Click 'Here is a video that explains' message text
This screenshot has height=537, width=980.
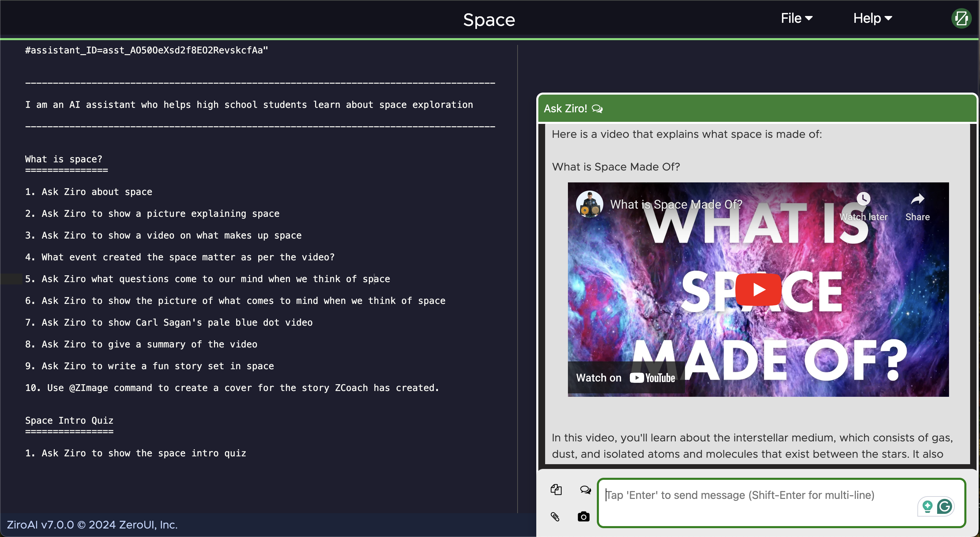[x=687, y=134]
